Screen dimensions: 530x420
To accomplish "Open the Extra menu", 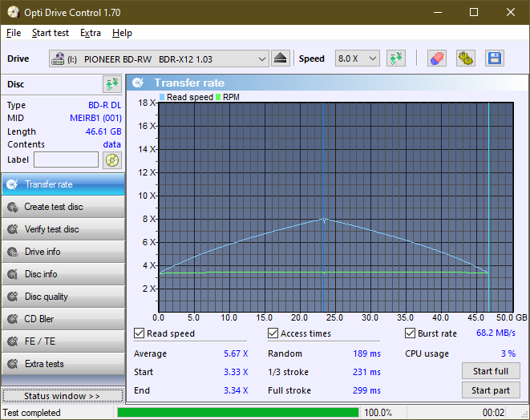I will (91, 33).
